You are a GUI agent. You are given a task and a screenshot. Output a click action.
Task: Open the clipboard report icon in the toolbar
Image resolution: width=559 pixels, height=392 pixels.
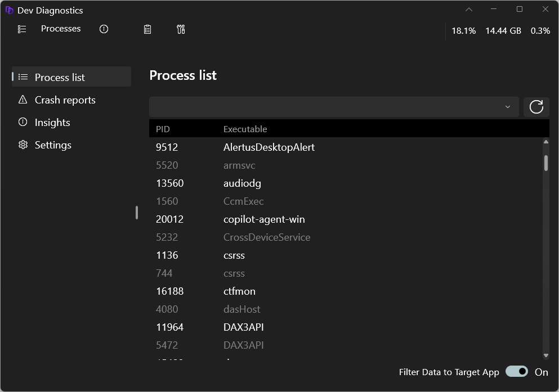click(x=147, y=29)
